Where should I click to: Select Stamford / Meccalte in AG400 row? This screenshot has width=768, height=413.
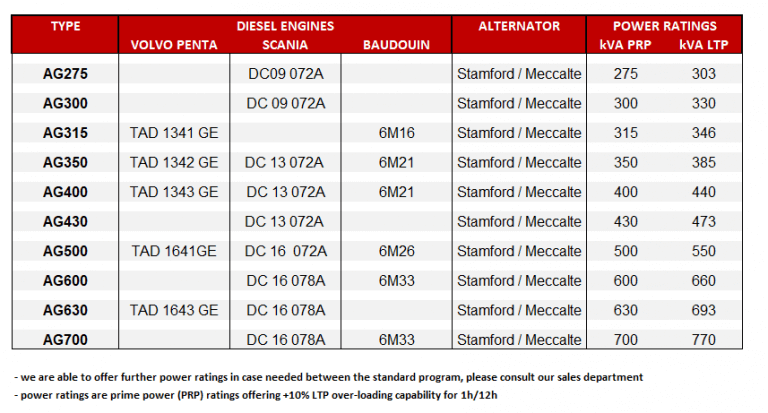click(x=519, y=192)
